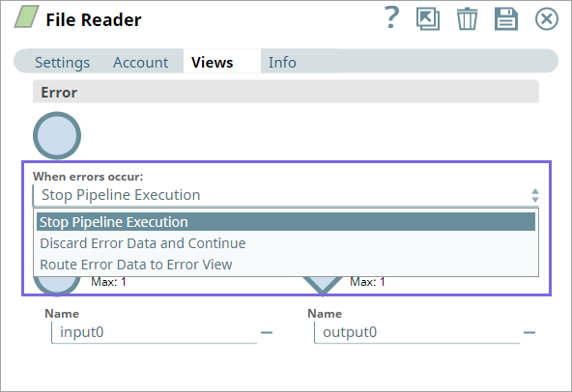This screenshot has width=572, height=392.
Task: Go to the Info tab
Action: pyautogui.click(x=282, y=63)
